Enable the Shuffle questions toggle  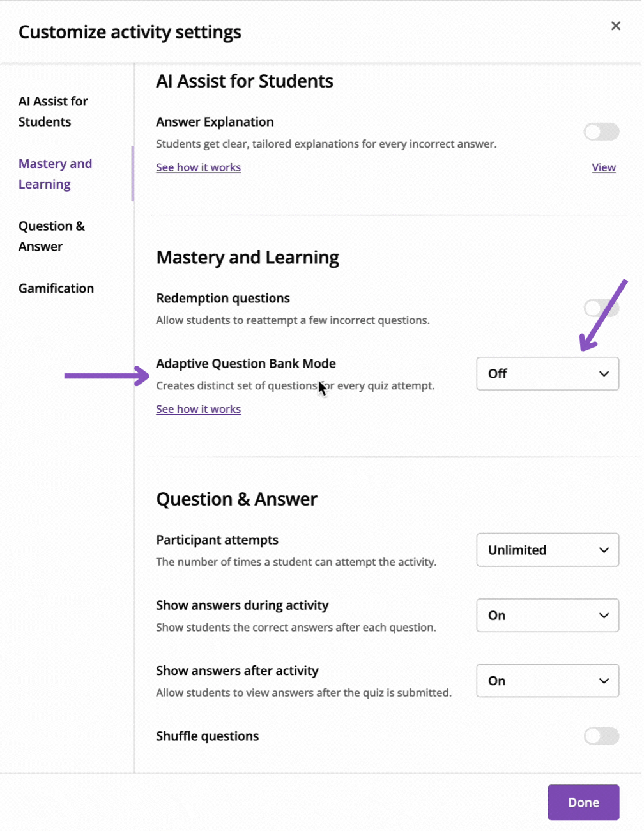pos(601,736)
